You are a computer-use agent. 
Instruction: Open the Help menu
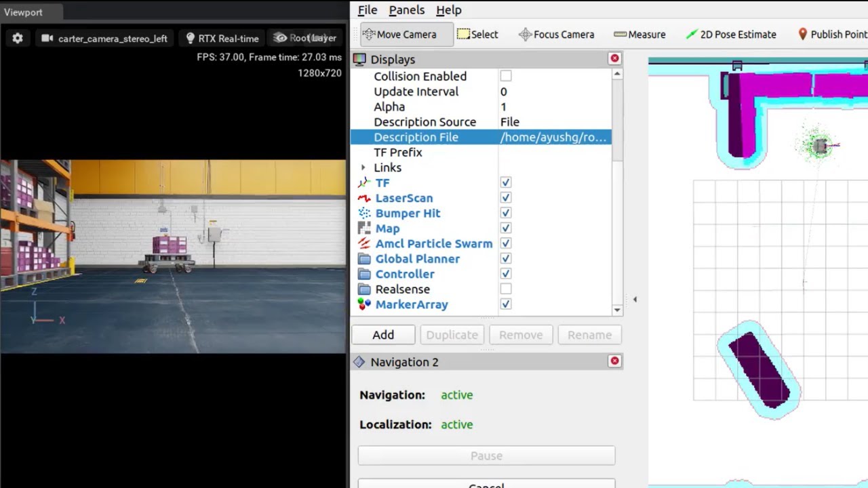449,10
